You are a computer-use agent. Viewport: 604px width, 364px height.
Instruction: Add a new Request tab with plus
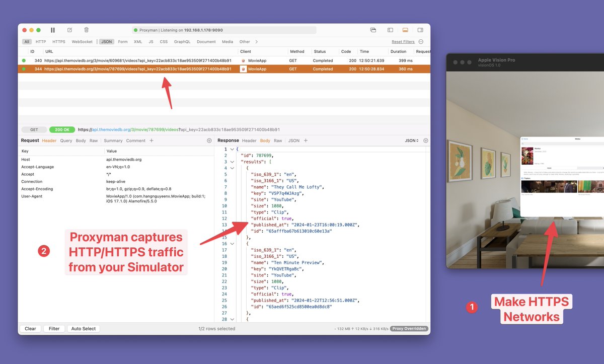pos(152,141)
